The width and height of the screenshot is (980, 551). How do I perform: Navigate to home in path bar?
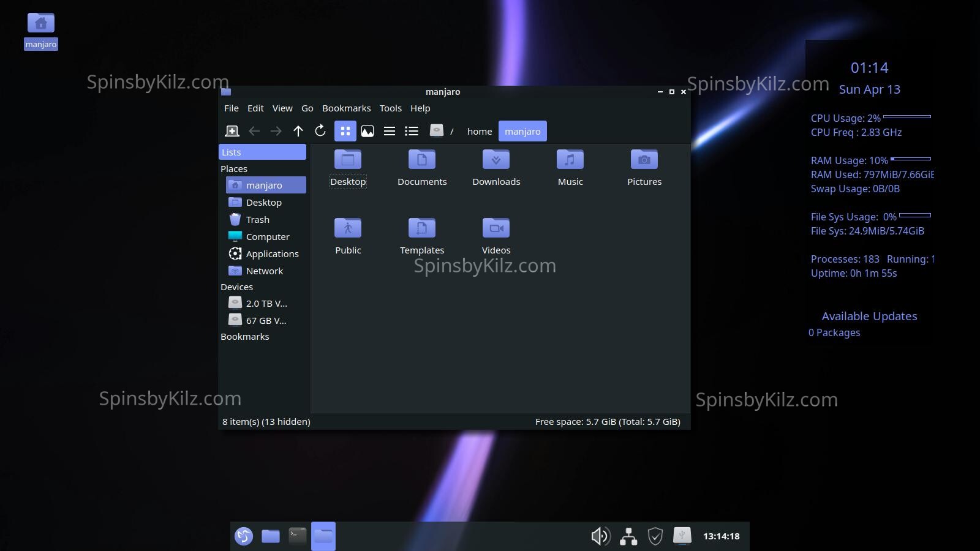tap(480, 131)
